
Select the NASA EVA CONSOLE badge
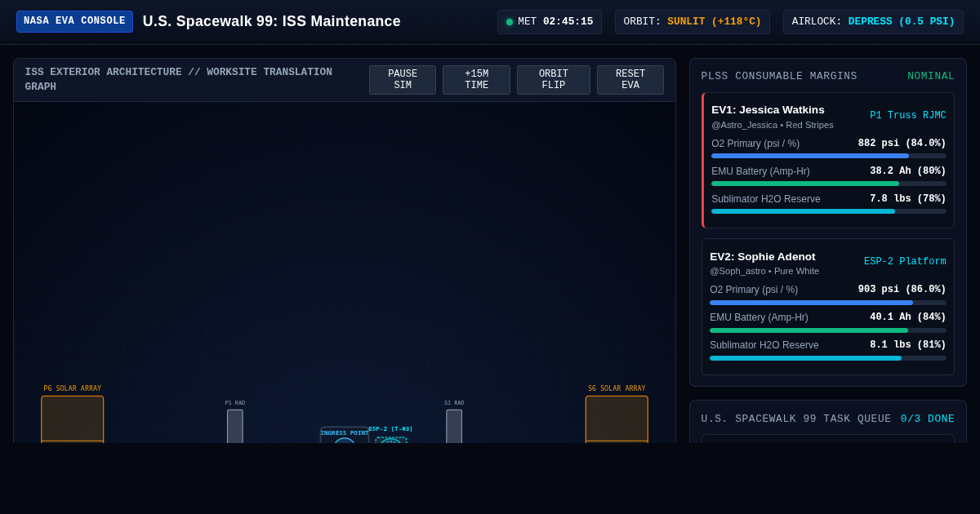pyautogui.click(x=74, y=21)
